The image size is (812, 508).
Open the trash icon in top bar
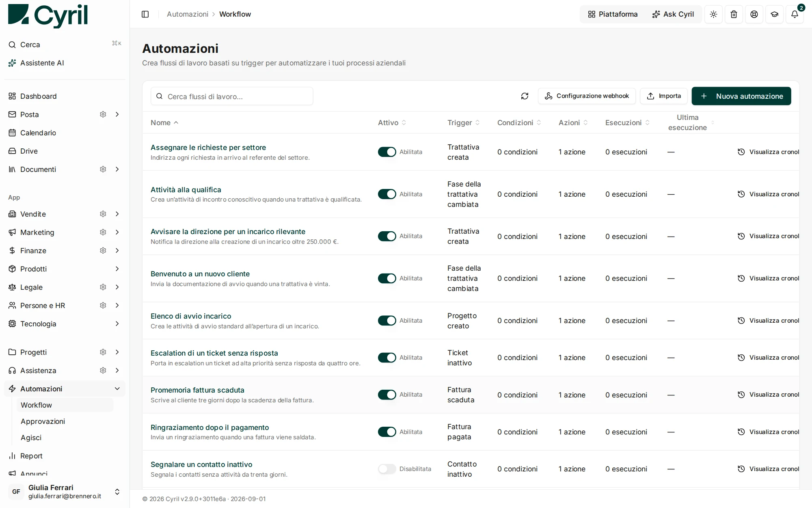point(734,14)
